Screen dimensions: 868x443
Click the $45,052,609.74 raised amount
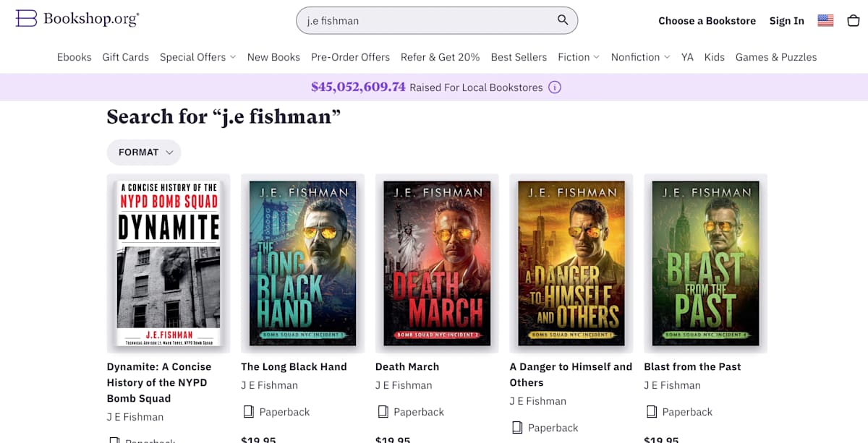pos(358,87)
